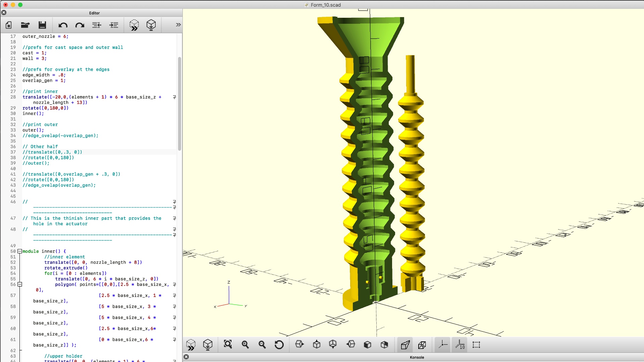Screen dimensions: 644x362
Task: Collapse the module inner fold at line 50
Action: (20, 251)
